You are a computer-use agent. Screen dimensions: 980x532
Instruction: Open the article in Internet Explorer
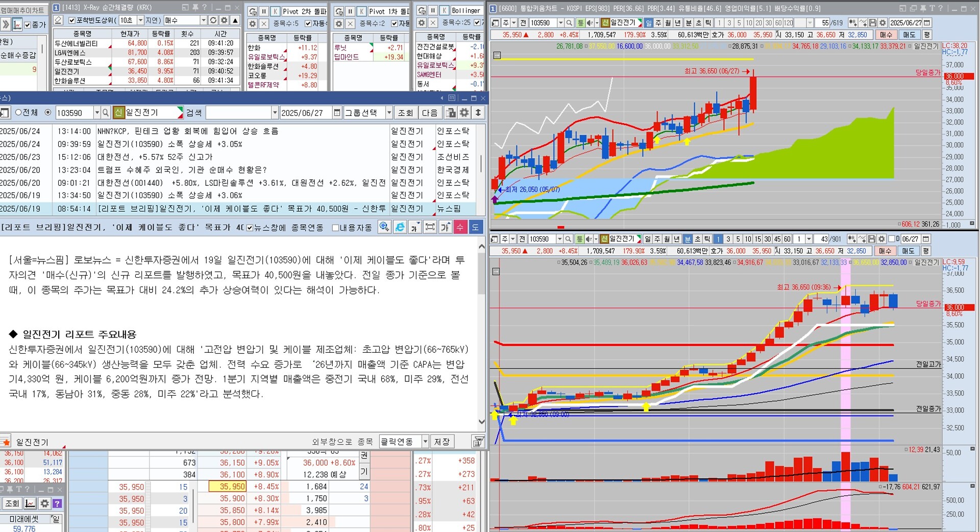tap(400, 227)
